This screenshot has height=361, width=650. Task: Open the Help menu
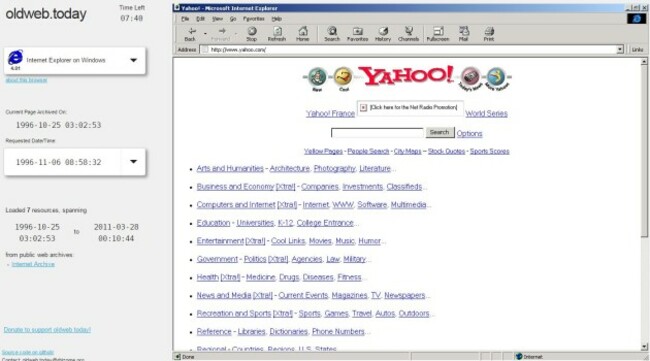276,19
